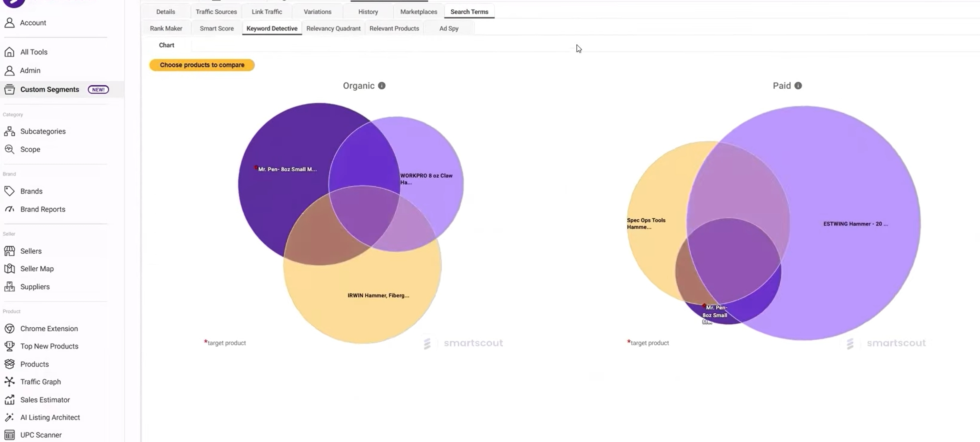Click the info icon next to Organic
This screenshot has width=980, height=442.
tap(382, 86)
